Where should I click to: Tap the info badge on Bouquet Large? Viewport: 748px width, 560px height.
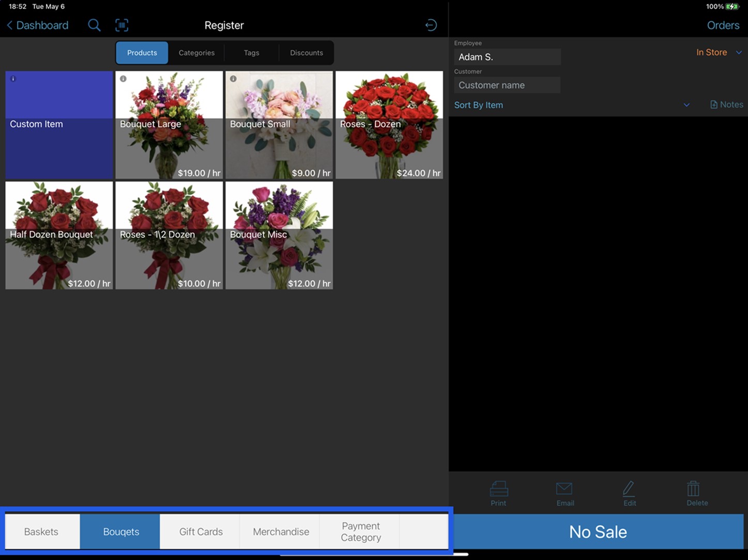point(123,79)
